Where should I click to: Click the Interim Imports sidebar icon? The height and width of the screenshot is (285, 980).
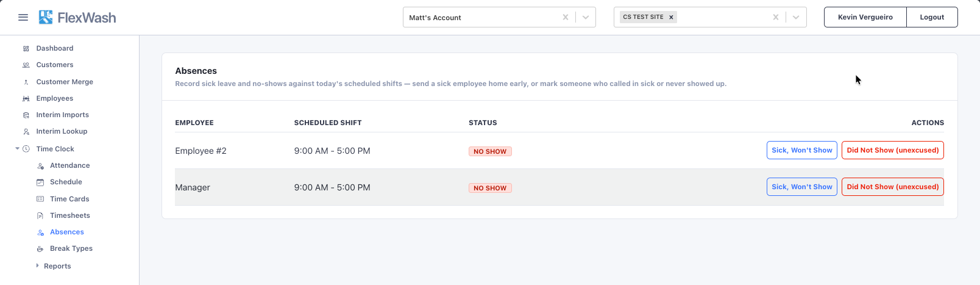(26, 115)
